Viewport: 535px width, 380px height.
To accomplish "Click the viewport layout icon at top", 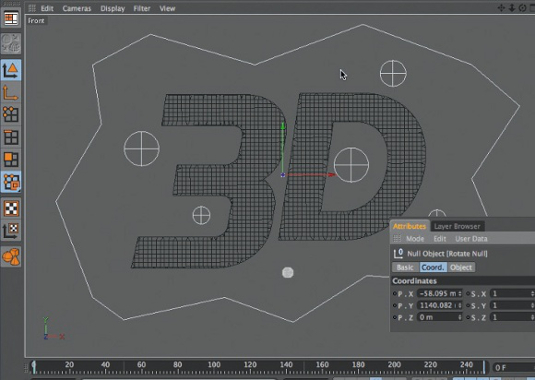I will pos(11,18).
